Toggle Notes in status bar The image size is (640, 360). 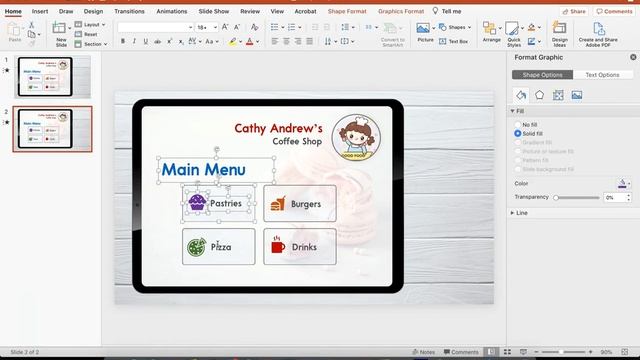pos(423,352)
